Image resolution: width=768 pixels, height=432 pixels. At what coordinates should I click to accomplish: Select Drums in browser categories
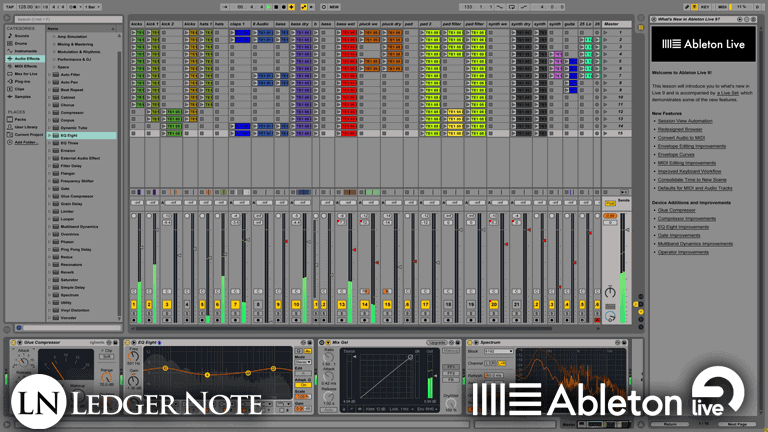pyautogui.click(x=21, y=44)
